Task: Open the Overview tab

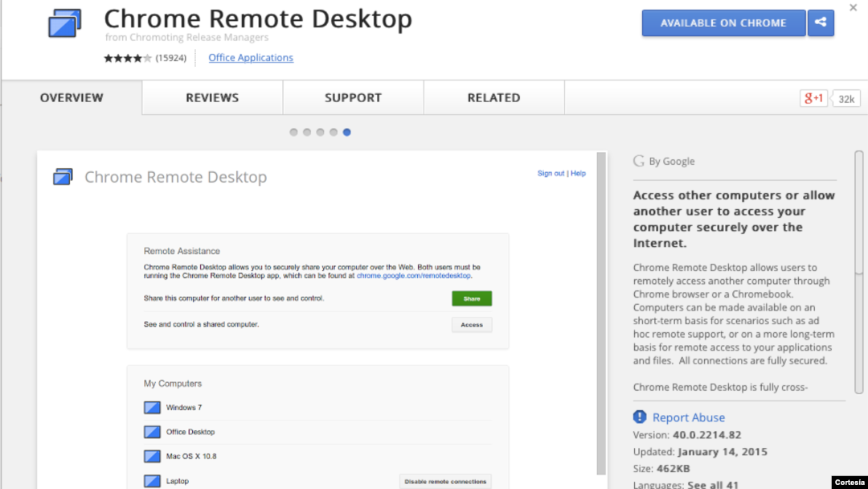Action: pyautogui.click(x=72, y=97)
